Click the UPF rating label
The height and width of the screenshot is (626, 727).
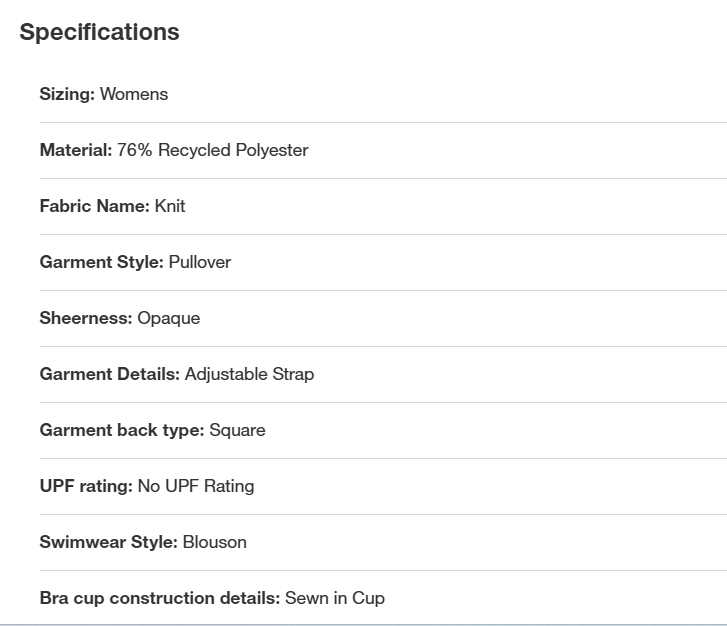click(85, 486)
